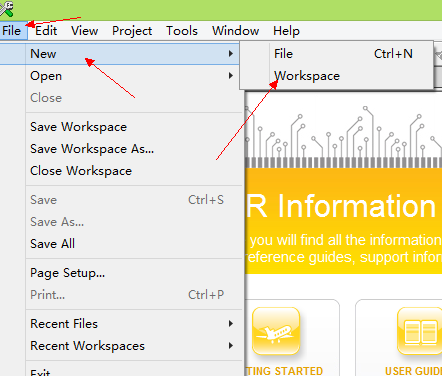Screen dimensions: 442x376
Task: Open the Project menu
Action: click(x=132, y=31)
